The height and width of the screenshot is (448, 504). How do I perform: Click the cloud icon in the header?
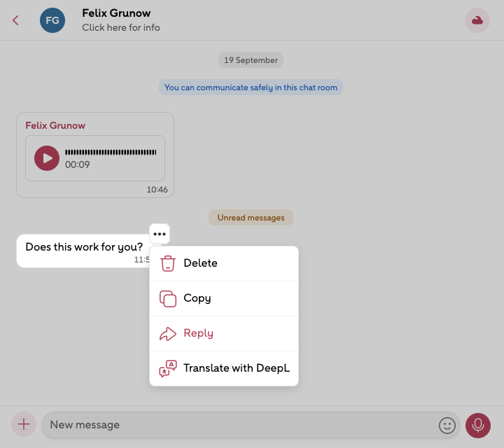(477, 20)
